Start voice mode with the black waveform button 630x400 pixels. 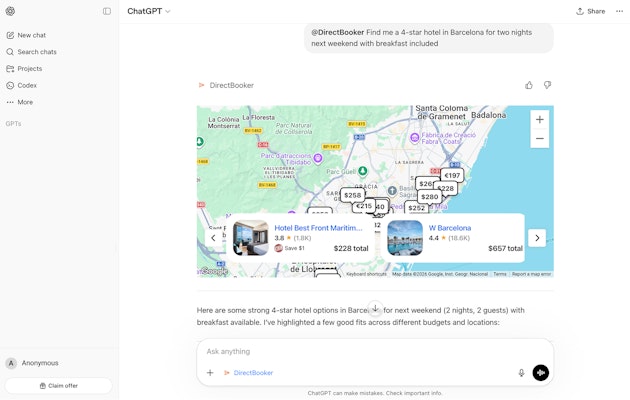[540, 373]
